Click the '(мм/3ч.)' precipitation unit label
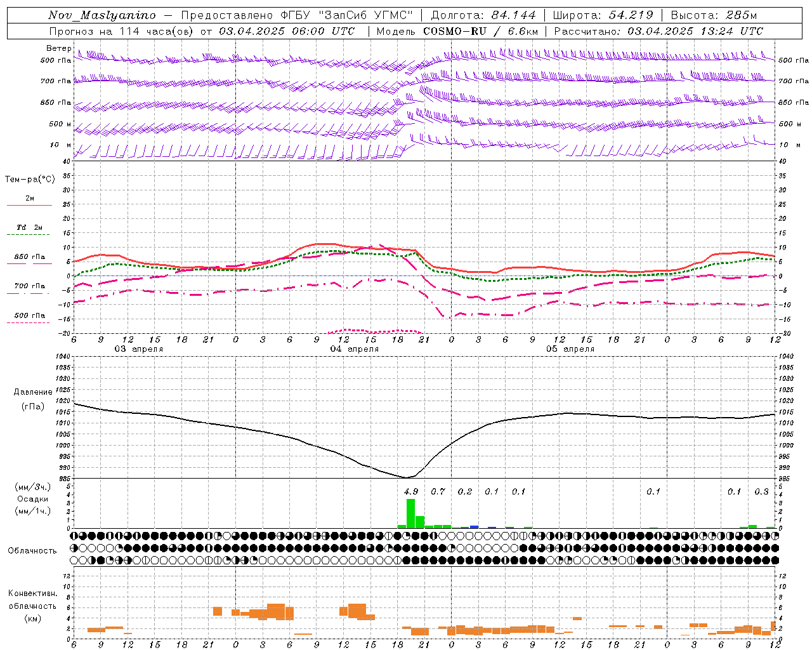 [x=33, y=487]
